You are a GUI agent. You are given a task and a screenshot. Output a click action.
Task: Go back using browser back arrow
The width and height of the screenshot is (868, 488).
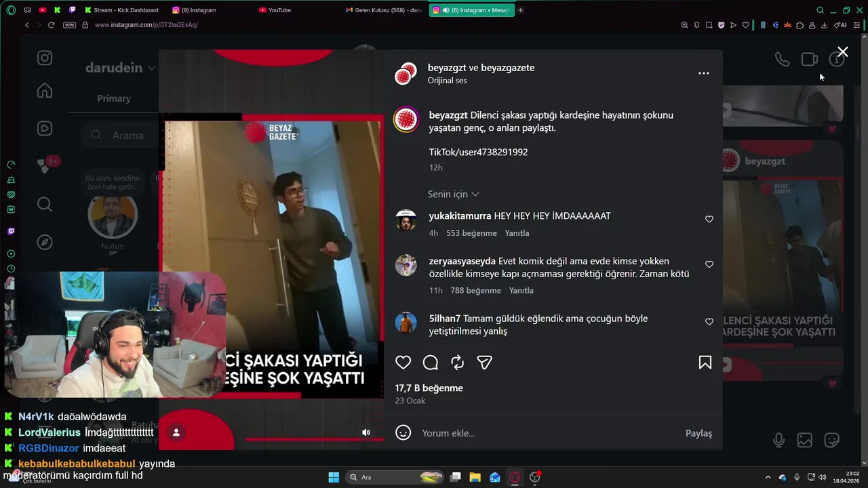(27, 25)
